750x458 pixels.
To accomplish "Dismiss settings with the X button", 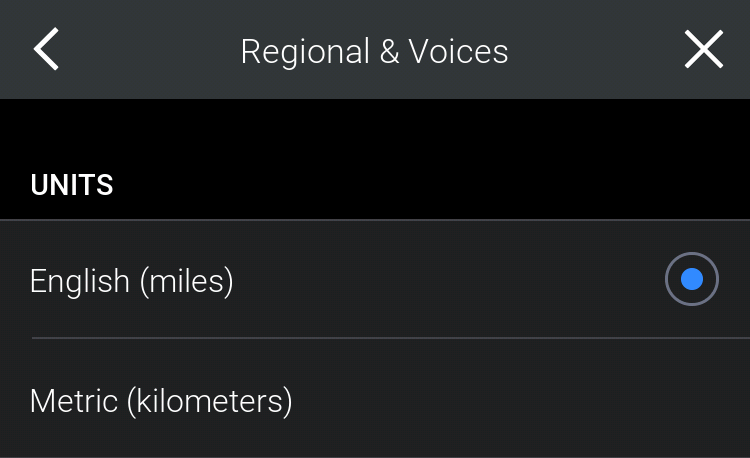I will point(703,50).
